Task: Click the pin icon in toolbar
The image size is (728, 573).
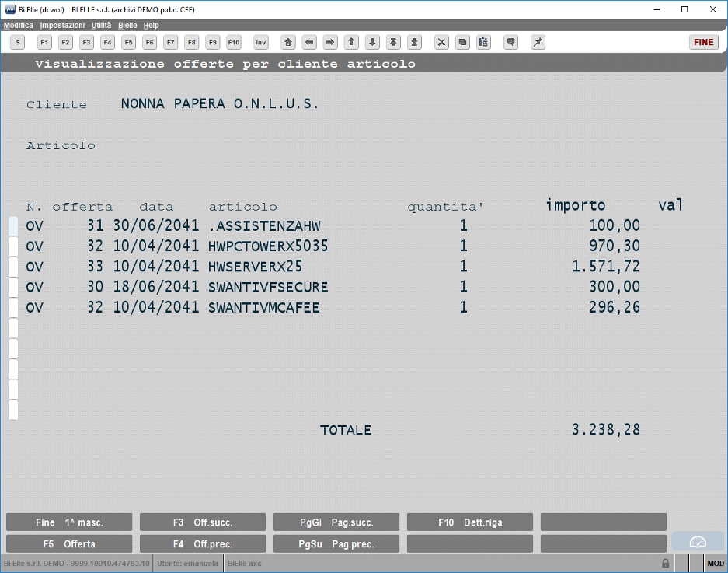Action: pyautogui.click(x=538, y=42)
